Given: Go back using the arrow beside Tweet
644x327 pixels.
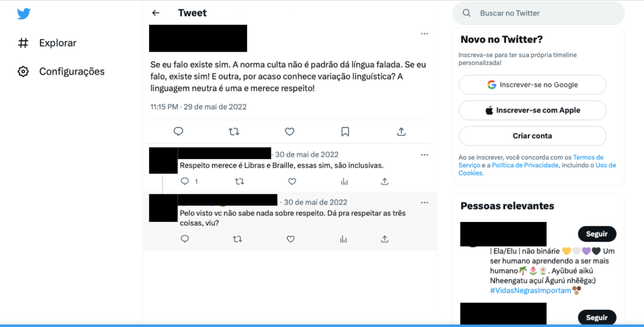Looking at the screenshot, I should tap(156, 13).
